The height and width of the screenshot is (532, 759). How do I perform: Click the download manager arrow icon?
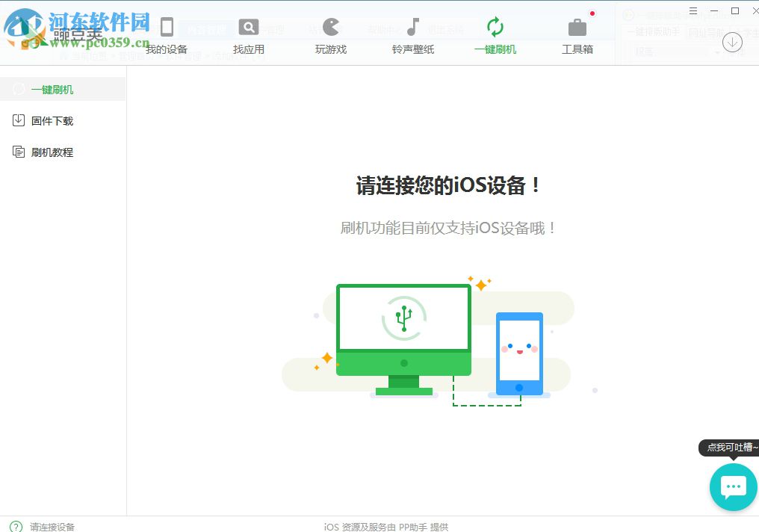(x=732, y=43)
